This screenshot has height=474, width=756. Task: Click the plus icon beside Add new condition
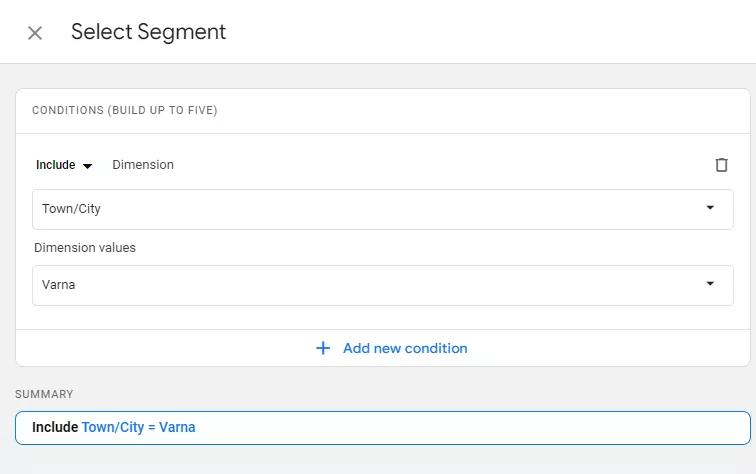(323, 348)
